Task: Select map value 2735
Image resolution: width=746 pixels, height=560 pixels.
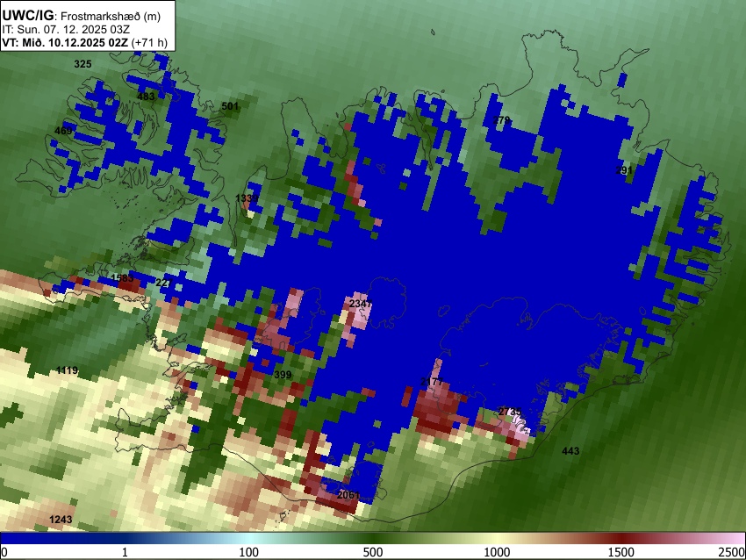Action: tap(510, 412)
